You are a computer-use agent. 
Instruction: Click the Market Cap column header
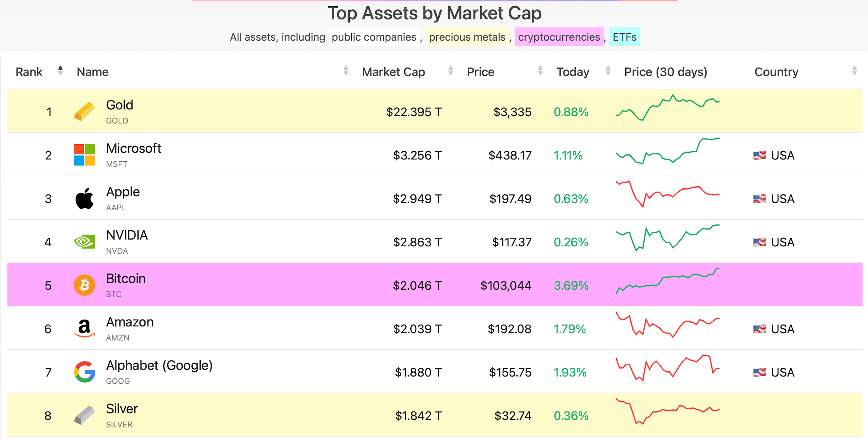pos(393,72)
